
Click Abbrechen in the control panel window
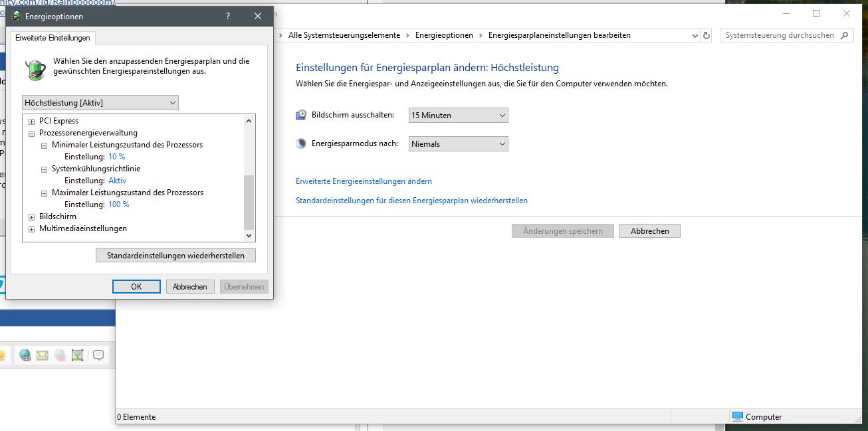click(650, 231)
